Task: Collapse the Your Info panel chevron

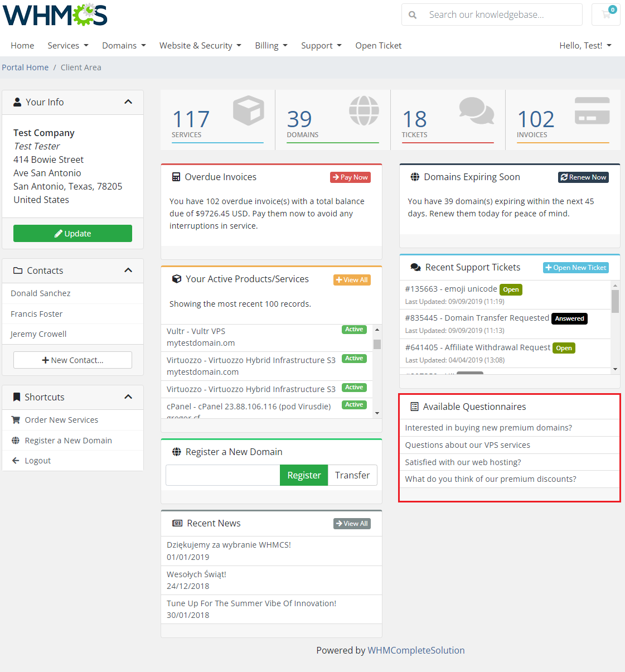Action: (128, 102)
